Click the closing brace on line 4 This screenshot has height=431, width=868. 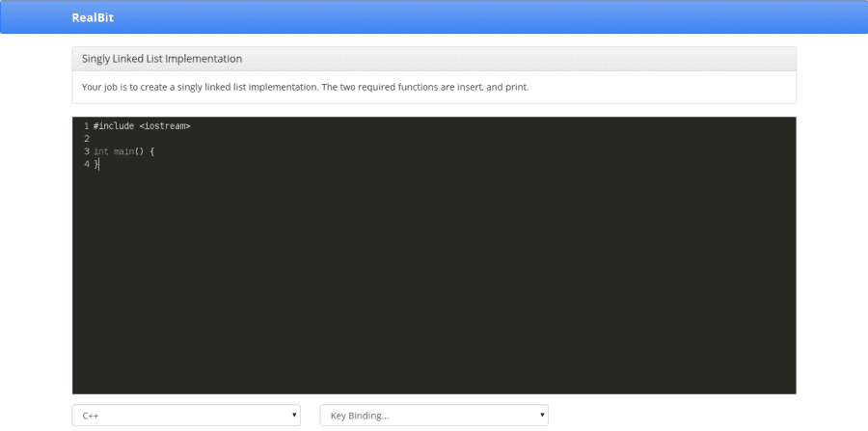coord(95,164)
